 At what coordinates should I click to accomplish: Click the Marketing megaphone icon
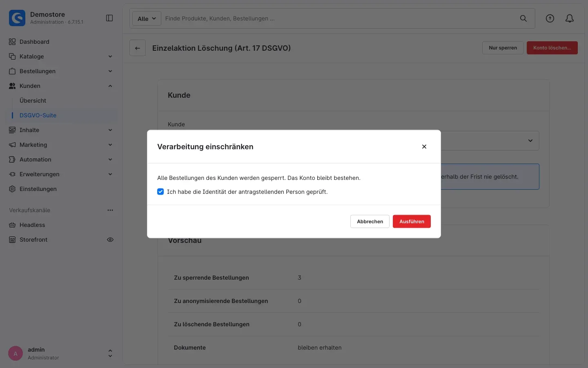pos(12,145)
